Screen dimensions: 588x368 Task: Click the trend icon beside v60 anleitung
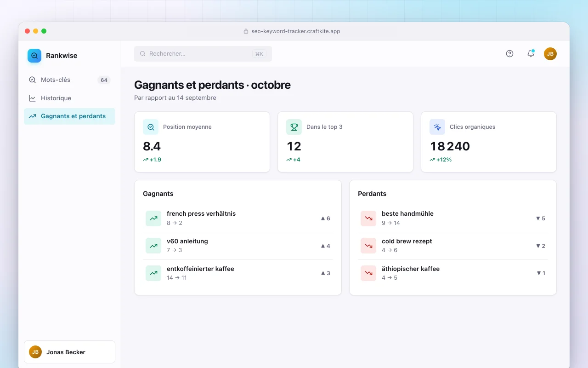click(x=153, y=246)
